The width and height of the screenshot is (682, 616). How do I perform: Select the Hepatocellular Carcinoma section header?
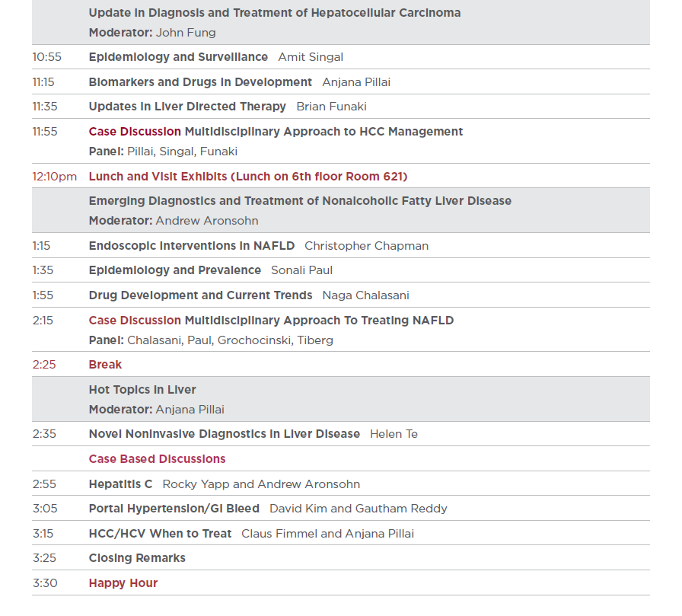pyautogui.click(x=274, y=13)
